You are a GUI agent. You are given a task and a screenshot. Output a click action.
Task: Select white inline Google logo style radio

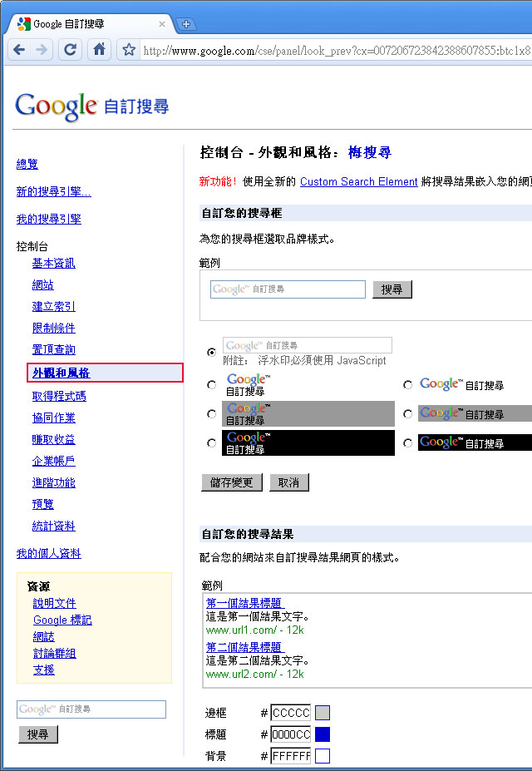(x=407, y=384)
